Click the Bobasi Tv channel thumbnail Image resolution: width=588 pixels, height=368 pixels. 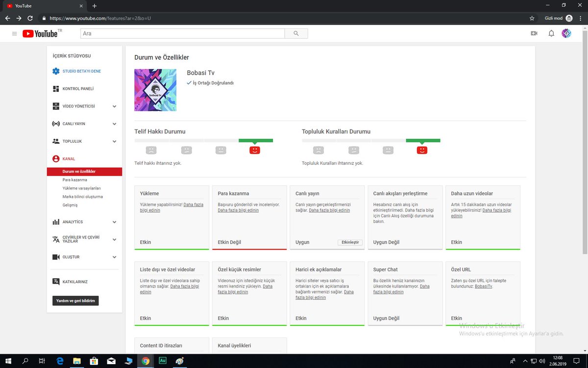tap(155, 90)
